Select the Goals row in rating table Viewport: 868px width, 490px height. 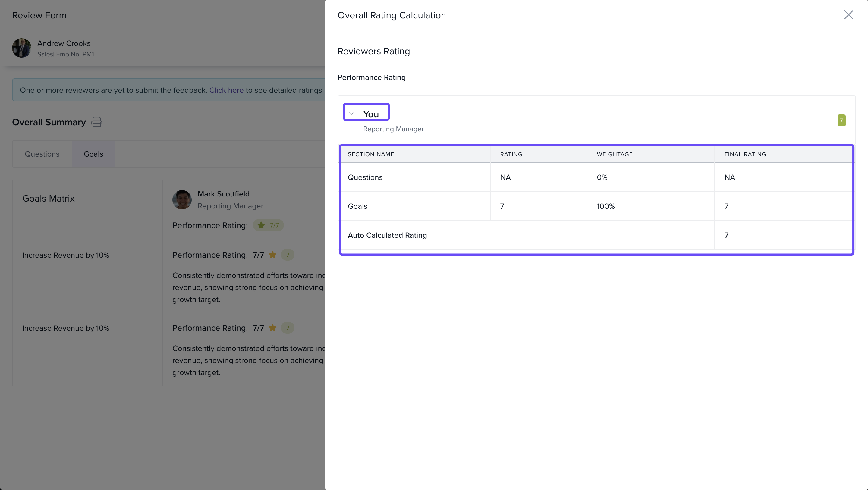point(357,206)
